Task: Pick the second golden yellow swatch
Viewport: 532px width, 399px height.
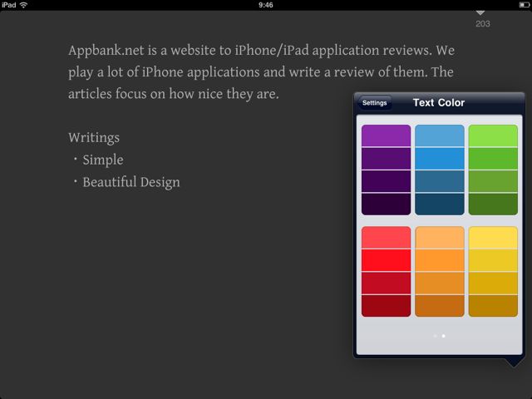Action: (493, 260)
